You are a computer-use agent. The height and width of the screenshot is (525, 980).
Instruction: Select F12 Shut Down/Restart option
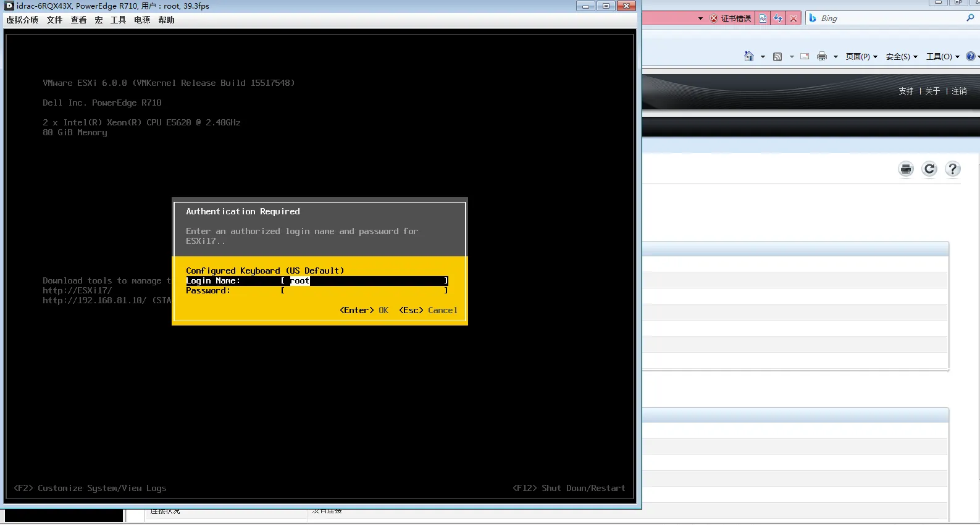pos(569,488)
